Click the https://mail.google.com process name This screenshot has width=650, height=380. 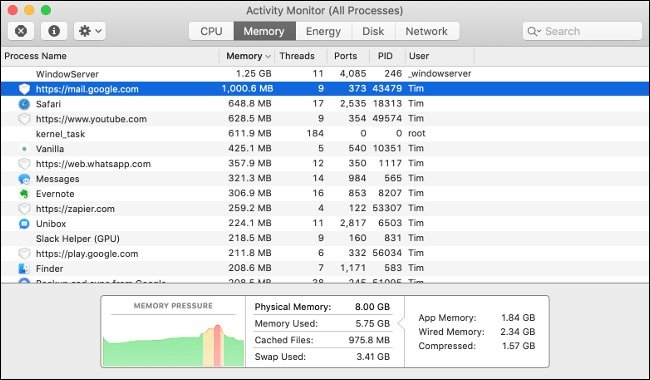87,89
